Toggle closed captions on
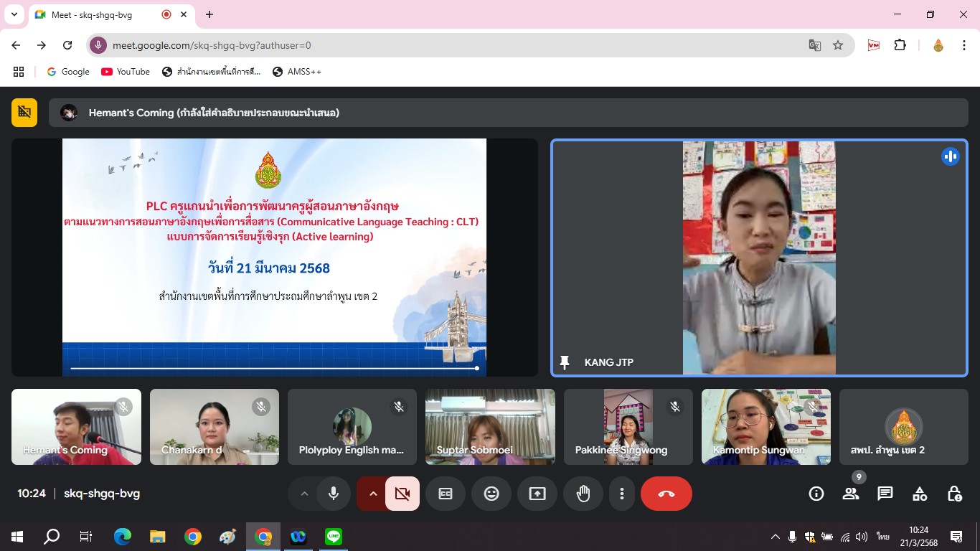 (x=446, y=494)
